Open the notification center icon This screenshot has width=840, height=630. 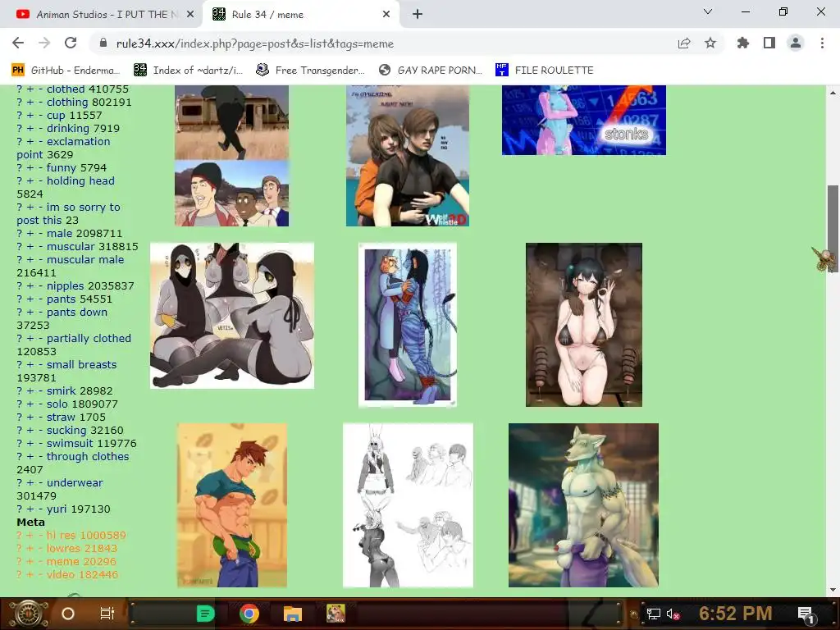(806, 614)
